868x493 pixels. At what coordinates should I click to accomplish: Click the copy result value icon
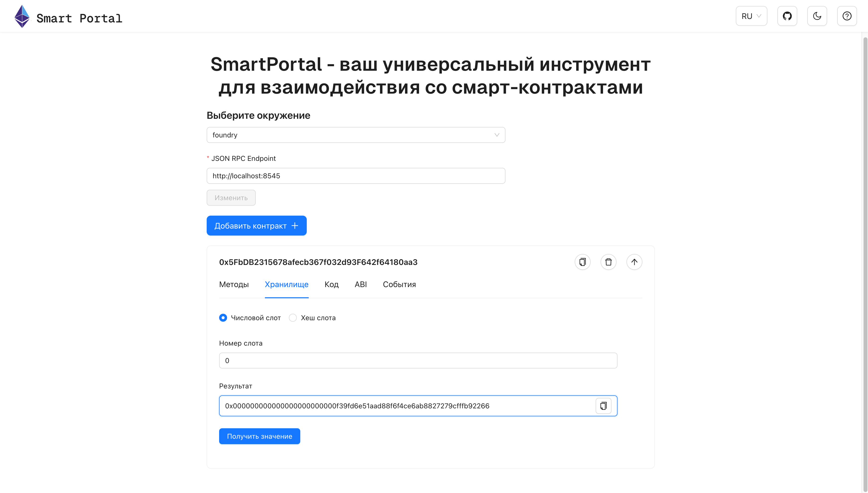pos(603,406)
